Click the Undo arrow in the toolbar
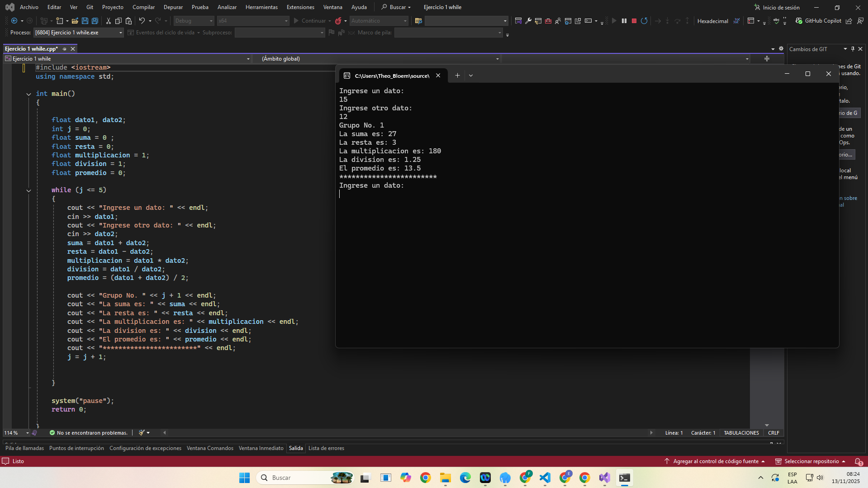The height and width of the screenshot is (488, 868). coord(142,21)
